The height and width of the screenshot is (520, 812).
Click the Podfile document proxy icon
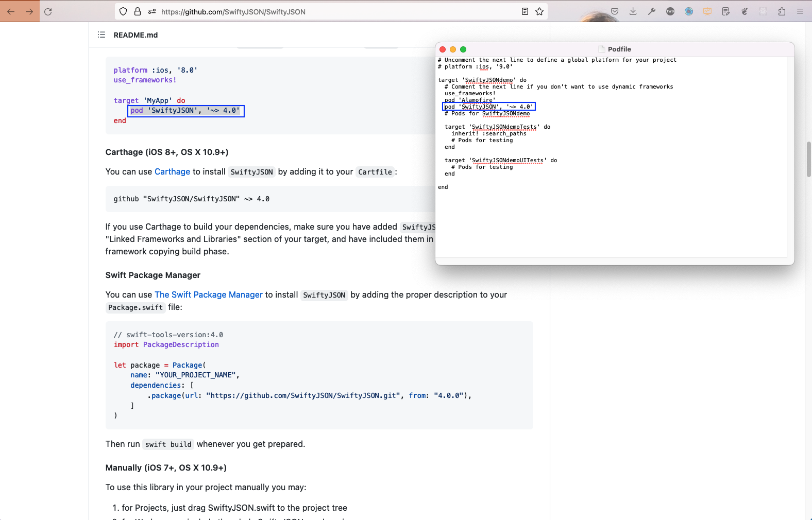click(x=601, y=49)
